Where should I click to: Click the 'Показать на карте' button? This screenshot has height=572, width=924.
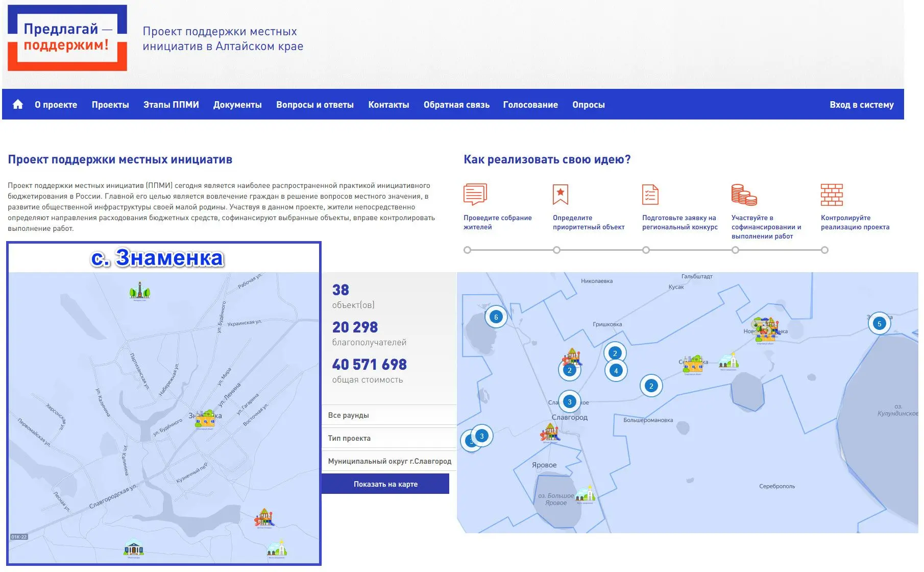(x=385, y=484)
